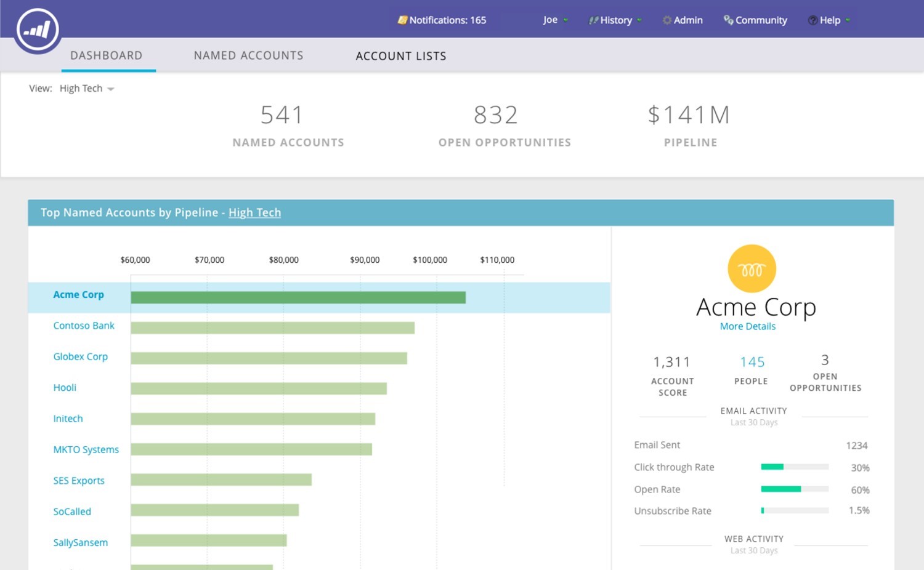Click the Hooli account name
The height and width of the screenshot is (570, 924).
65,387
